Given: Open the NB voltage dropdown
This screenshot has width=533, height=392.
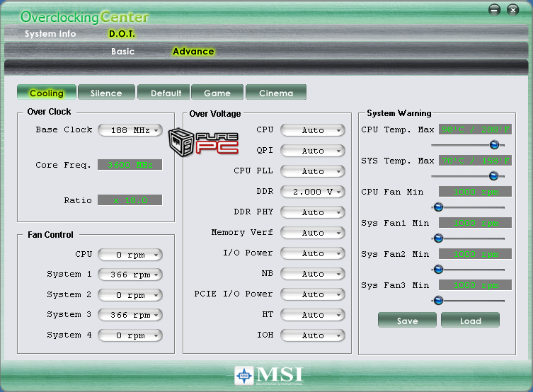Looking at the screenshot, I should click(313, 274).
